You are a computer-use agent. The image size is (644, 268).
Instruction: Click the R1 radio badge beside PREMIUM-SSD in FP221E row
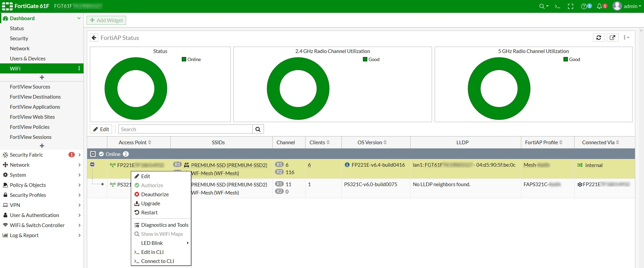pyautogui.click(x=177, y=165)
